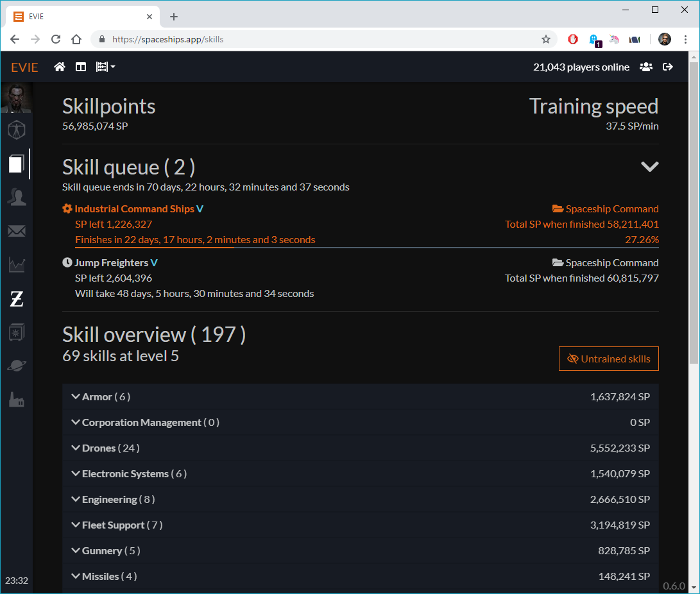Click the Jump Freighters V skill
Image resolution: width=700 pixels, height=594 pixels.
(x=116, y=263)
